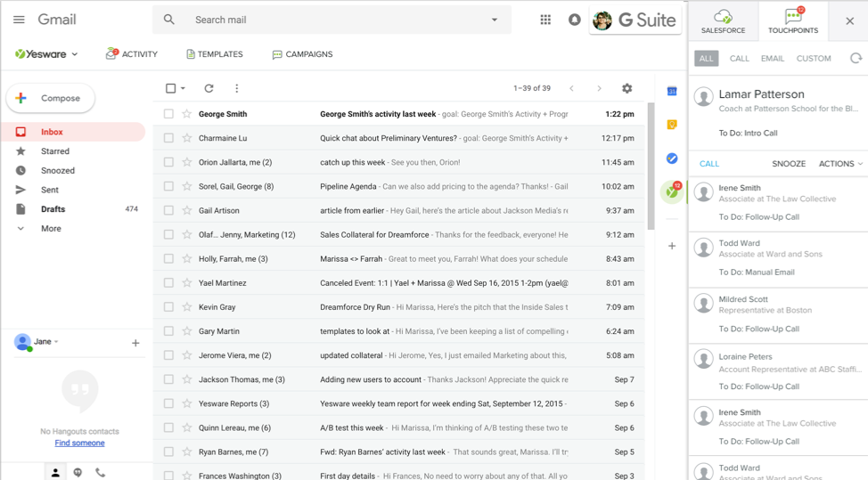868x480 pixels.
Task: Open the ACTIONS dropdown in Touchpoints
Action: click(x=840, y=164)
